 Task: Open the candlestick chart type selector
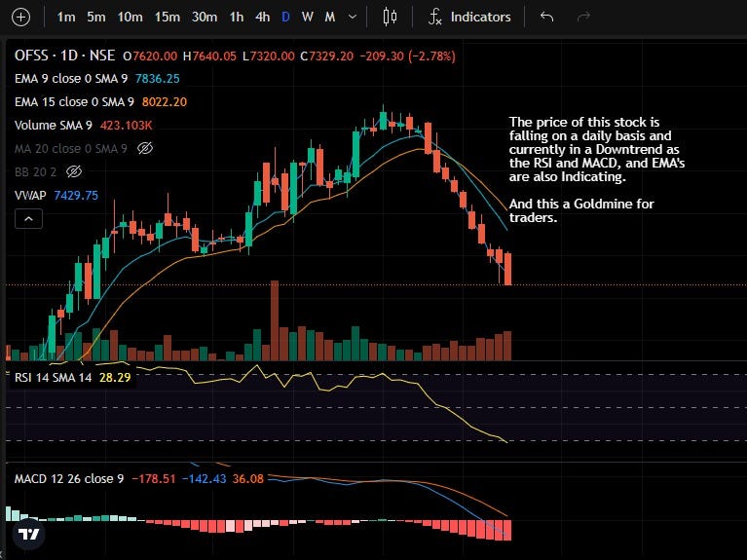[390, 18]
